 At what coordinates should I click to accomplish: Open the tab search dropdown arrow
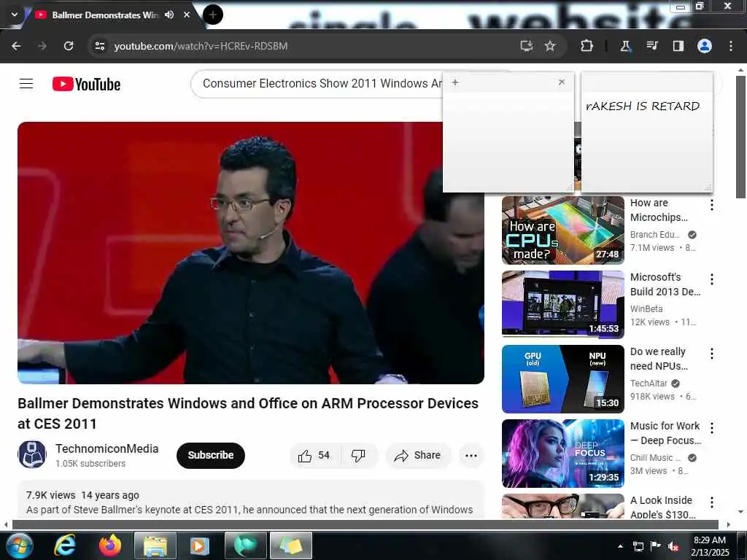click(15, 15)
